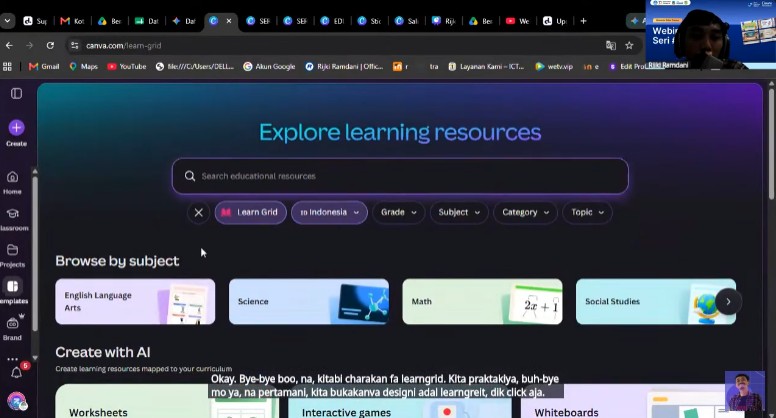776x418 pixels.
Task: Toggle off the Learn Grid filter chip
Action: [x=250, y=212]
